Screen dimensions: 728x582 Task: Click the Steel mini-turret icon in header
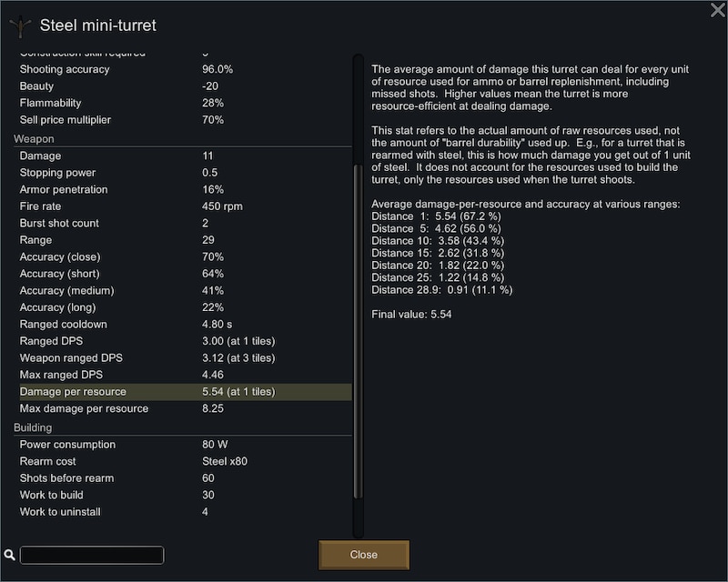pos(20,26)
